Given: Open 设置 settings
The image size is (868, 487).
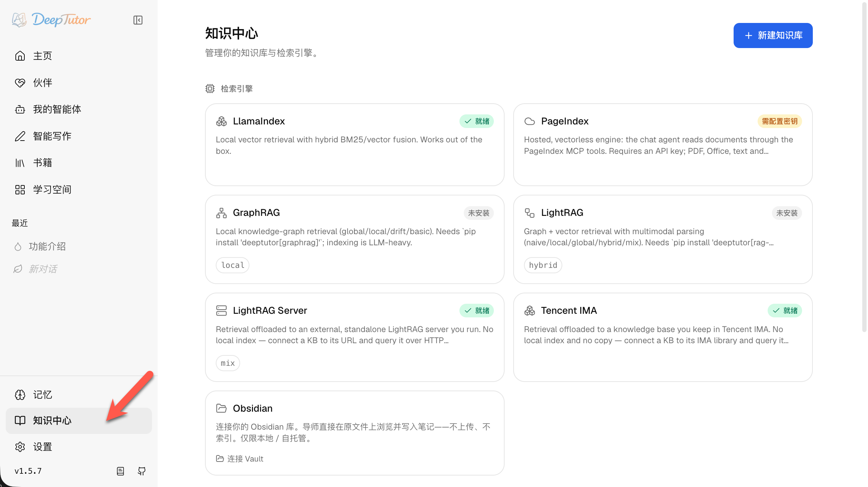Looking at the screenshot, I should (79, 447).
